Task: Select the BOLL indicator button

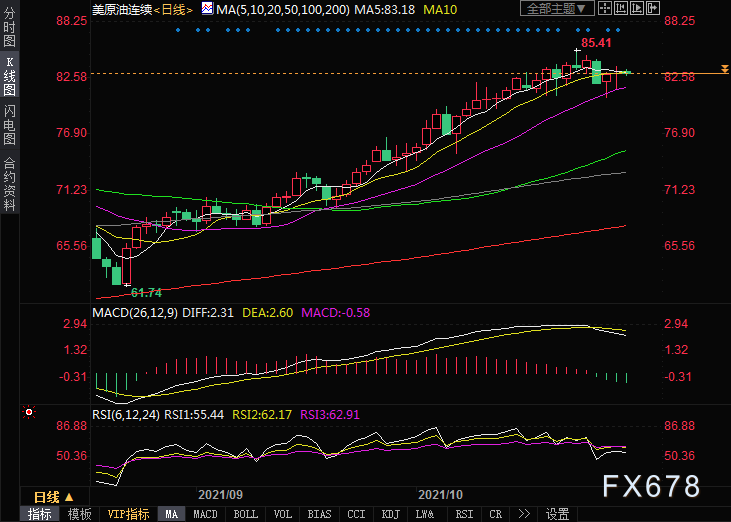Action: click(x=245, y=514)
